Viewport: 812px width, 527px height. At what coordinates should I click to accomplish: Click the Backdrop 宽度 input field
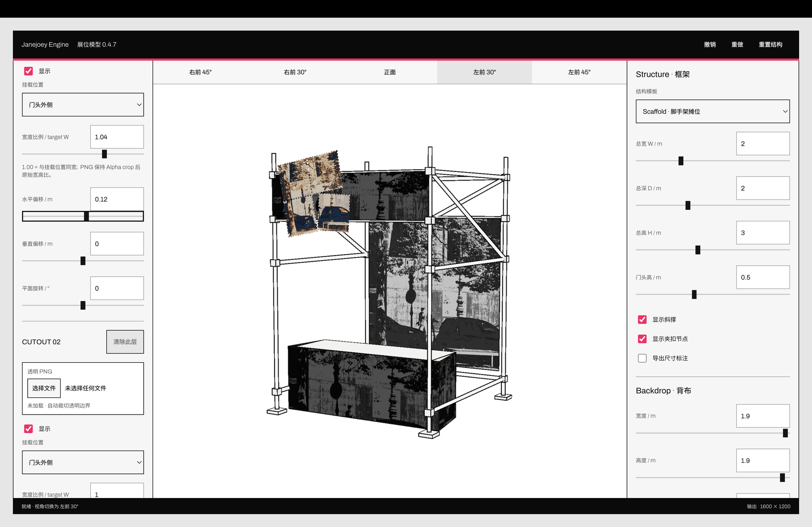[x=763, y=416]
